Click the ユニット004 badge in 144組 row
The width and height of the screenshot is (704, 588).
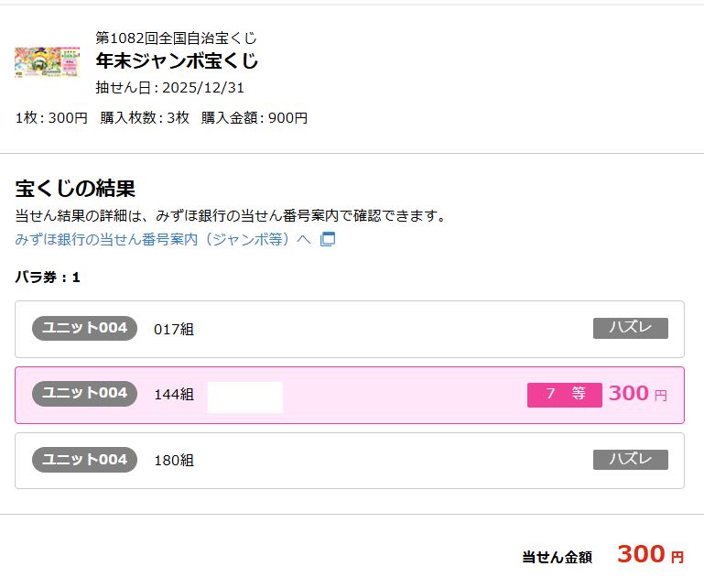click(x=85, y=394)
